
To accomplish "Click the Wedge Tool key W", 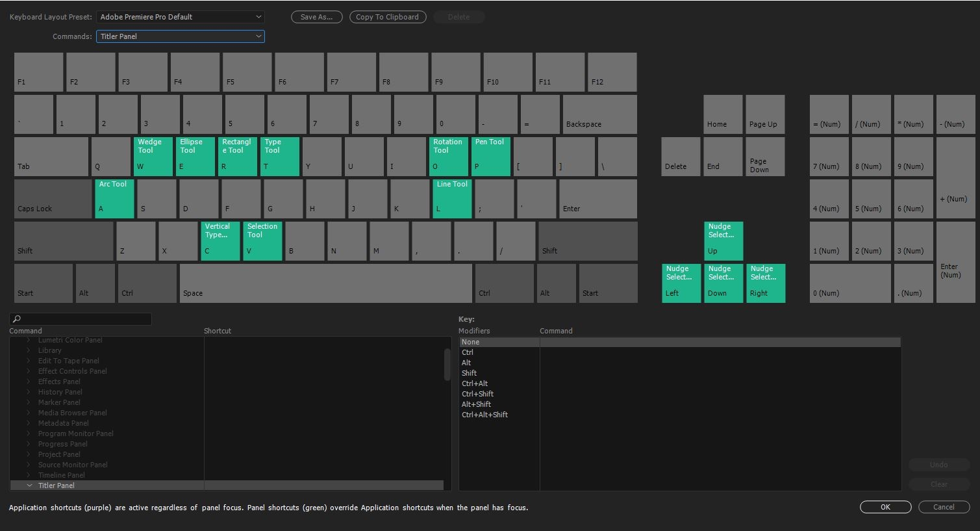I will (153, 156).
